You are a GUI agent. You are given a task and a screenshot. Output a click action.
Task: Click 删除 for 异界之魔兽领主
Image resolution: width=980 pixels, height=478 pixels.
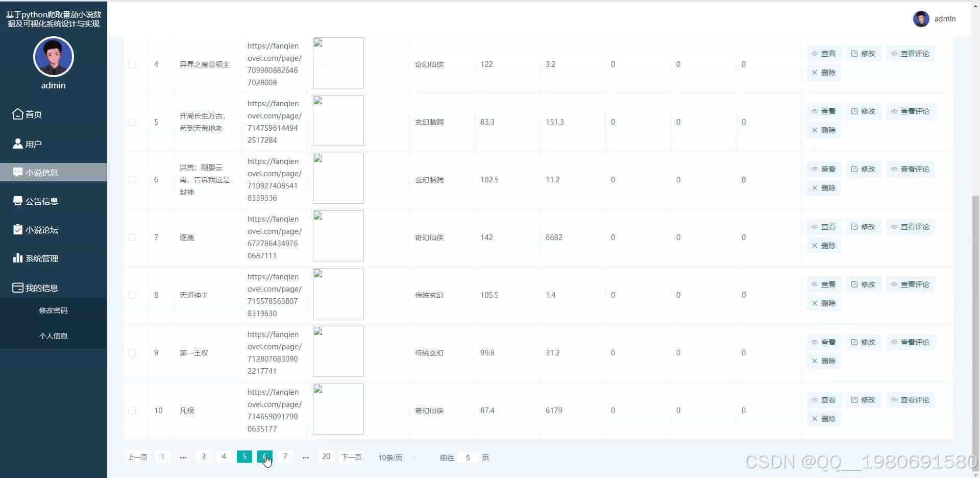[824, 73]
